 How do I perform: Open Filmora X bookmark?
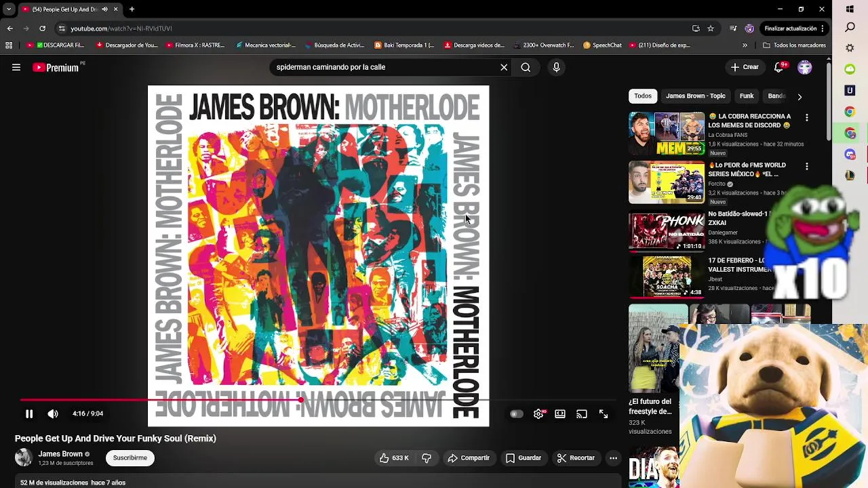(x=195, y=45)
